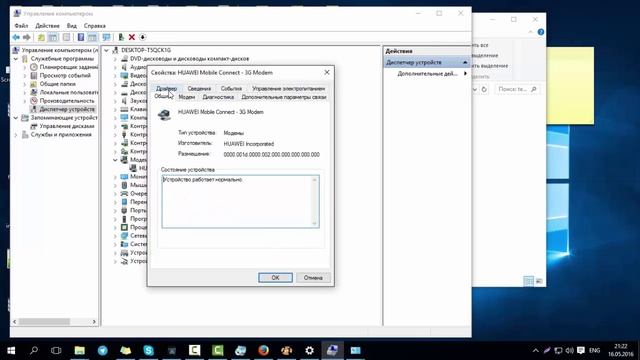Click the refresh icon in background Explorer window
This screenshot has width=640, height=360.
click(484, 89)
